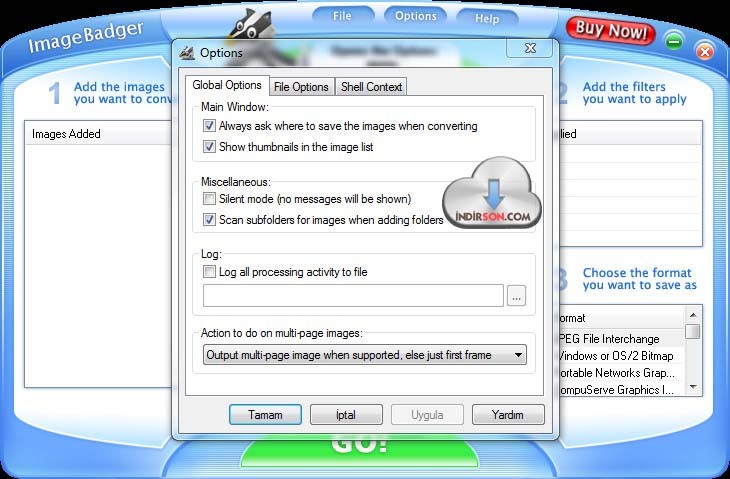Click the Format column header
Screen dimensions: 730x479
622,318
